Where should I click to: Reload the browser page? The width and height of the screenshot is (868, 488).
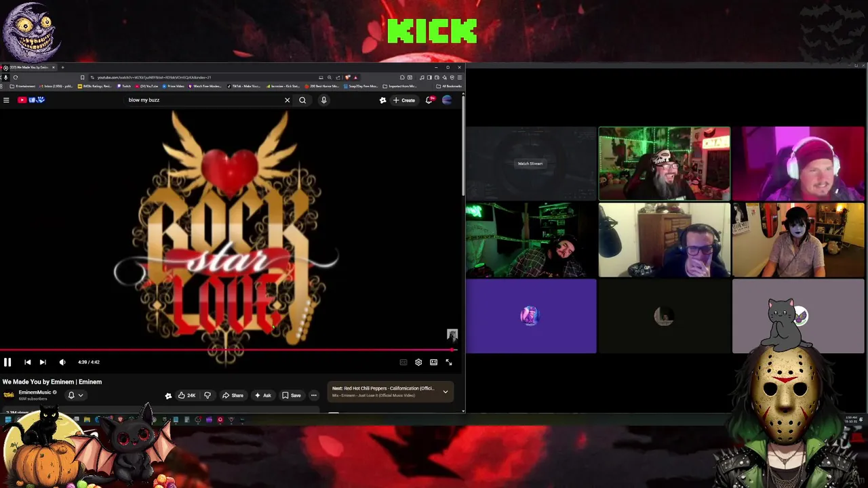click(x=15, y=77)
